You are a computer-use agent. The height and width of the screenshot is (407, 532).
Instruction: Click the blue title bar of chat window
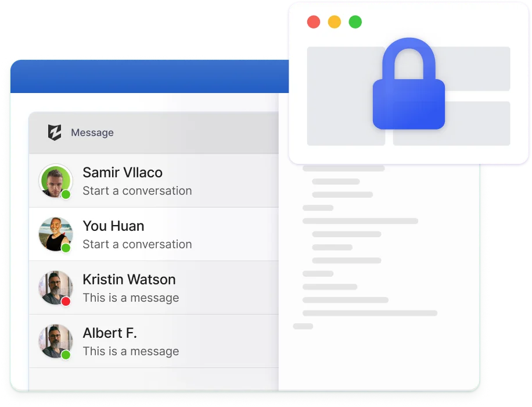(x=150, y=76)
